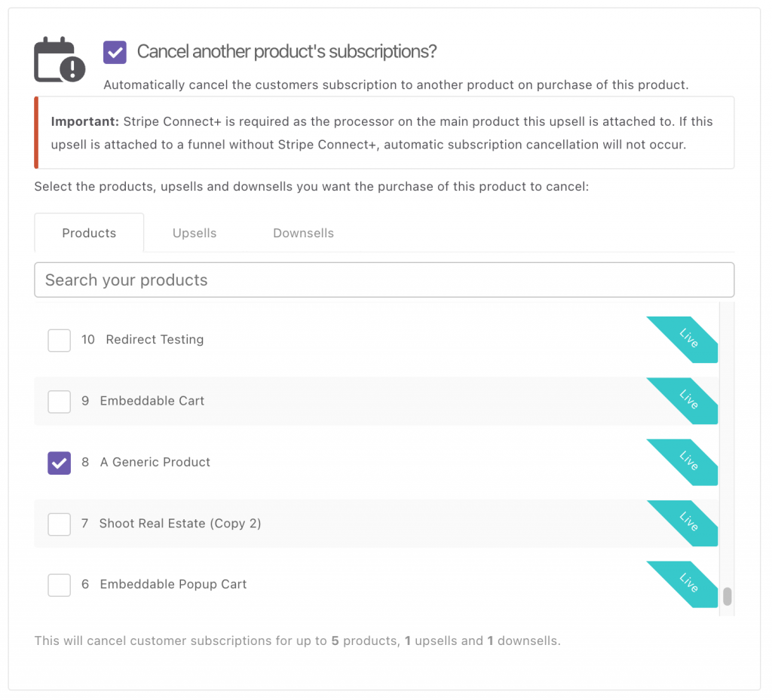Click the product list scrollbar thumb

(x=728, y=596)
